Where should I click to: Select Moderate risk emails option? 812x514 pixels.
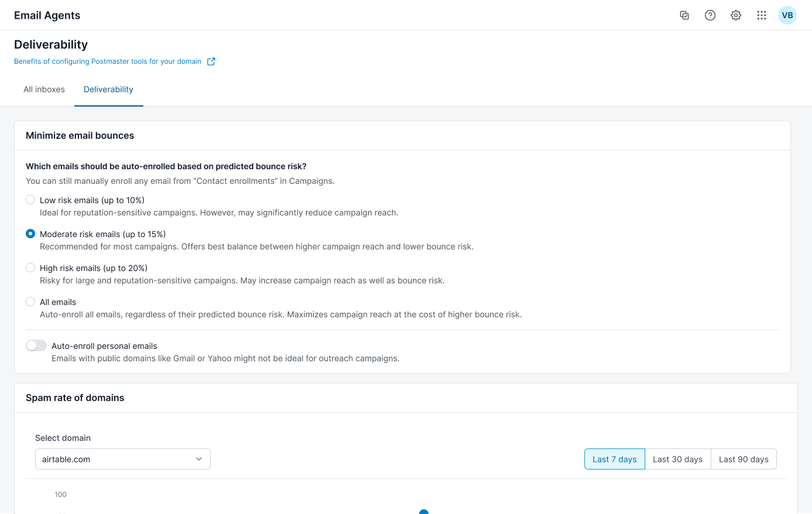coord(30,234)
